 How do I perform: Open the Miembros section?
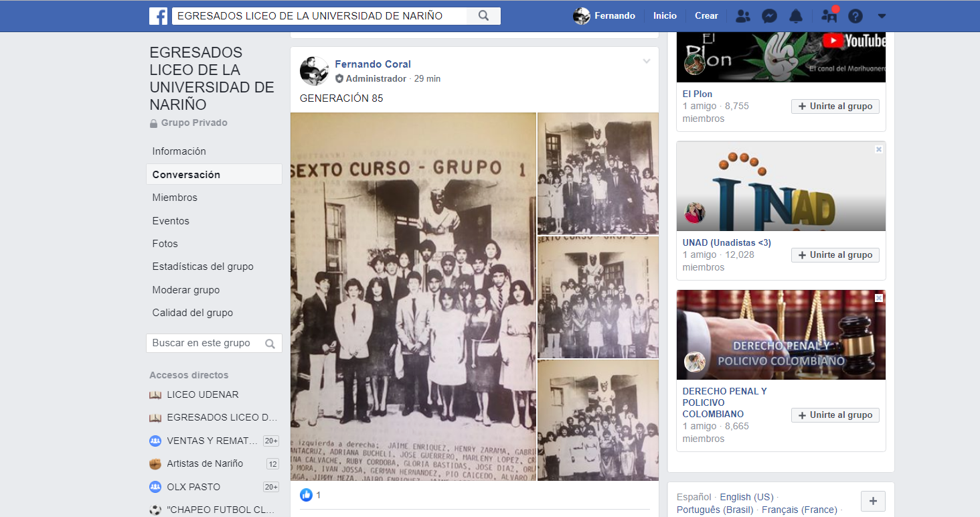(175, 198)
